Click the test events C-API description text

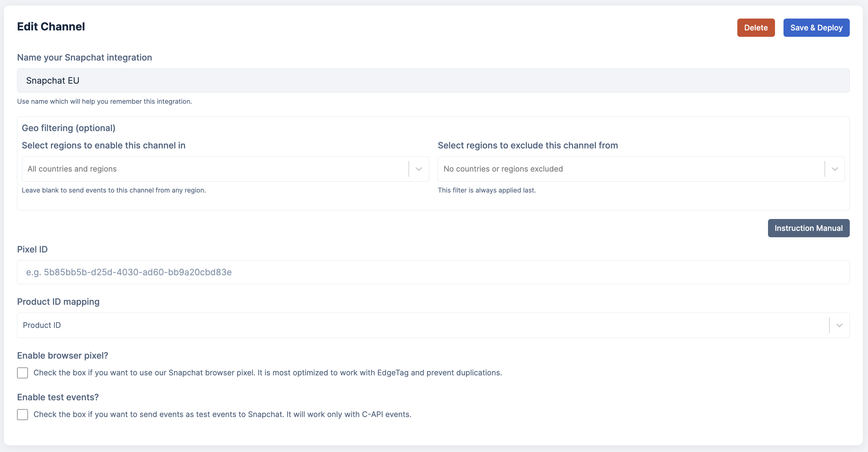tap(222, 415)
